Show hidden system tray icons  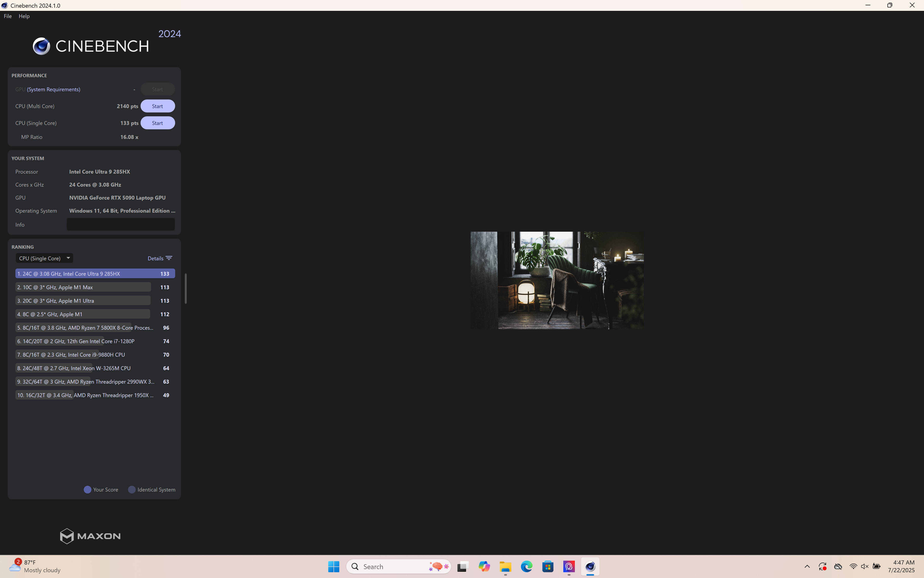pyautogui.click(x=807, y=566)
